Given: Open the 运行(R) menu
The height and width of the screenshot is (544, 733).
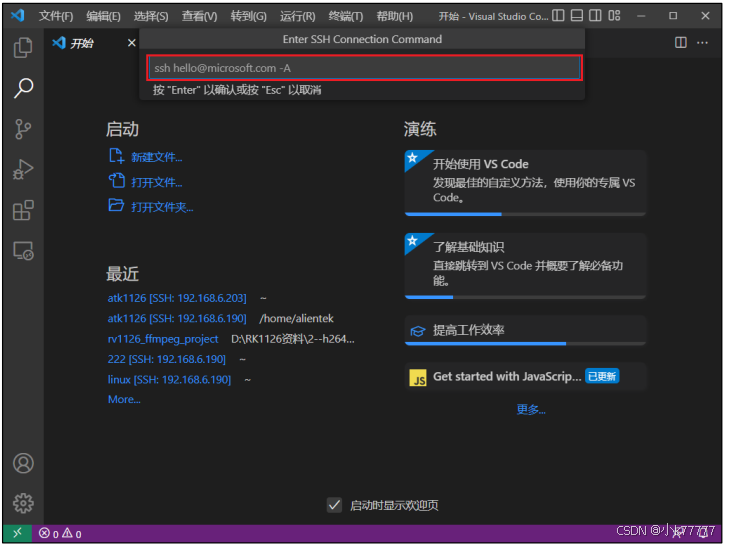Looking at the screenshot, I should pyautogui.click(x=298, y=16).
